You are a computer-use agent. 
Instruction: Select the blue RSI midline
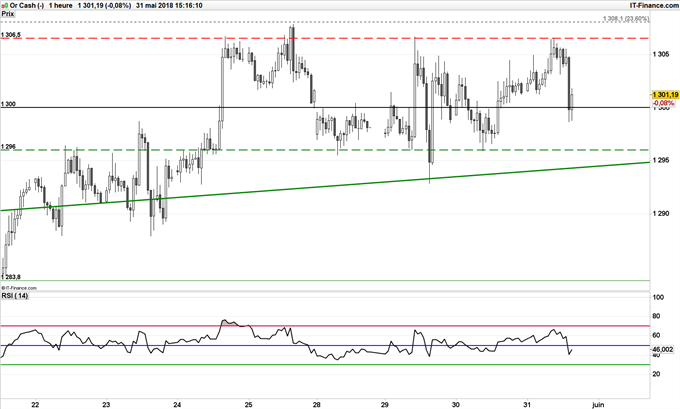(325, 345)
